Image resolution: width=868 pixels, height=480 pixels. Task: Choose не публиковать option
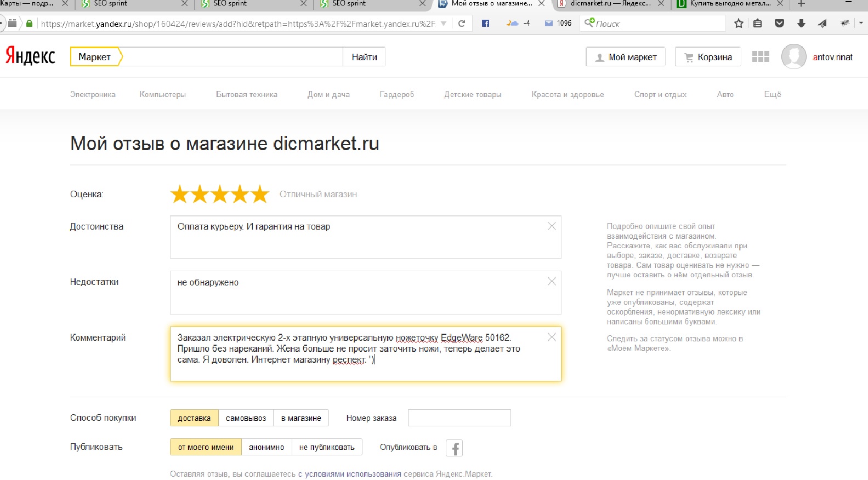coord(327,447)
